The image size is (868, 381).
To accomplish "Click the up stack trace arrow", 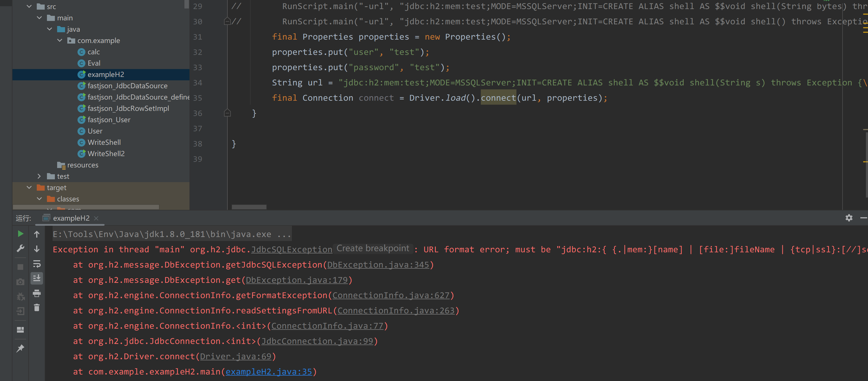I will pos(37,234).
